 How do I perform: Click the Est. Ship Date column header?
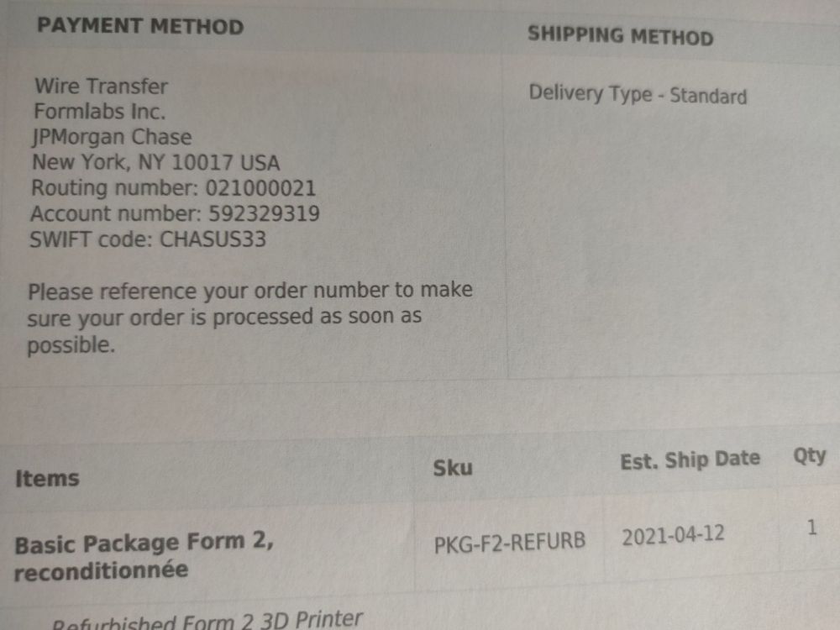point(690,460)
